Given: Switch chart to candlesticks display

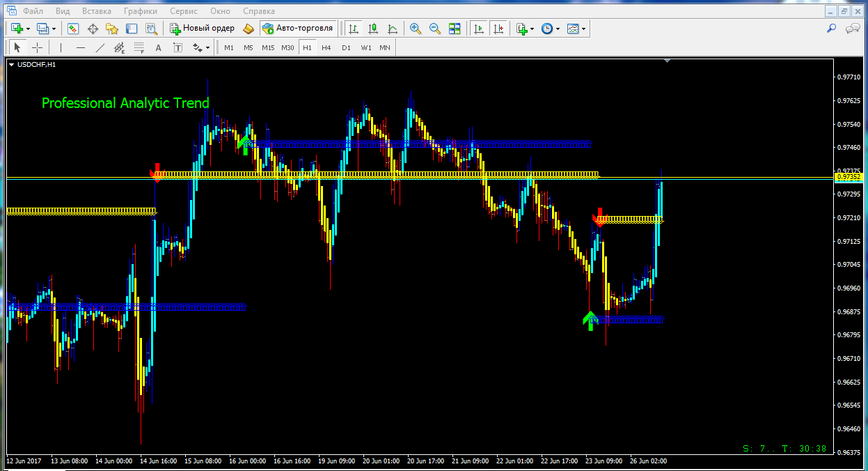Looking at the screenshot, I should (x=373, y=29).
